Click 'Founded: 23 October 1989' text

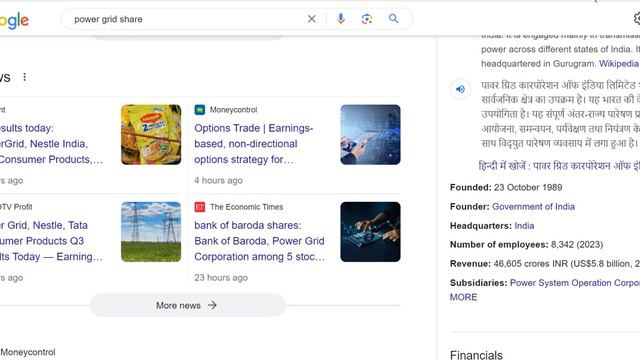point(506,187)
